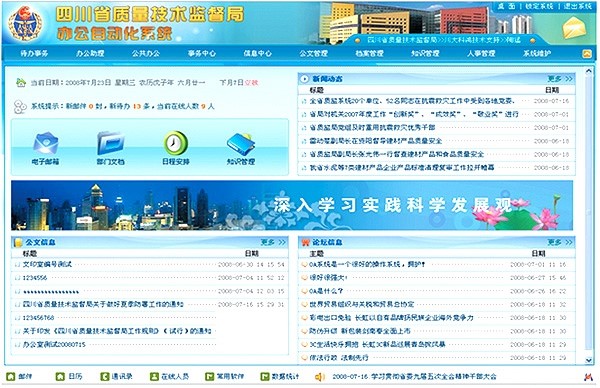Open 通讯录 in the bottom bar
The image size is (600, 388).
tap(116, 377)
